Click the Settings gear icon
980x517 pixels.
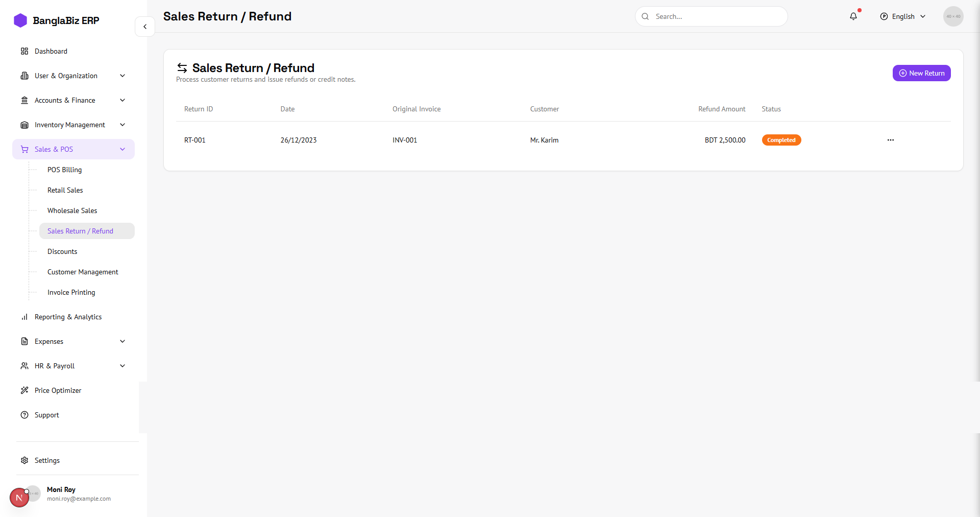pyautogui.click(x=24, y=460)
